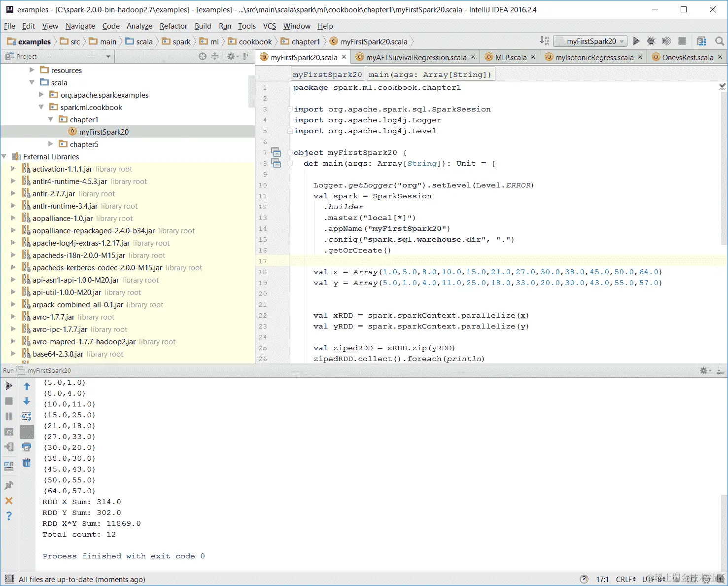Viewport: 728px width, 586px height.
Task: Click Up the Stack Trace arrow
Action: click(x=27, y=386)
